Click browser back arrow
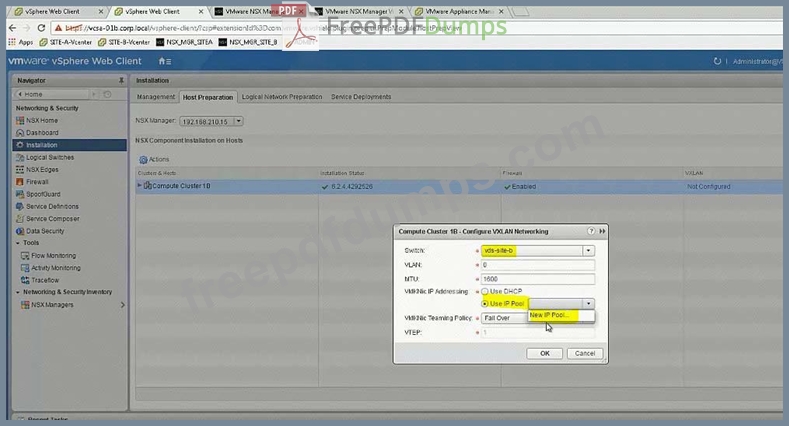This screenshot has width=789, height=426. (13, 28)
